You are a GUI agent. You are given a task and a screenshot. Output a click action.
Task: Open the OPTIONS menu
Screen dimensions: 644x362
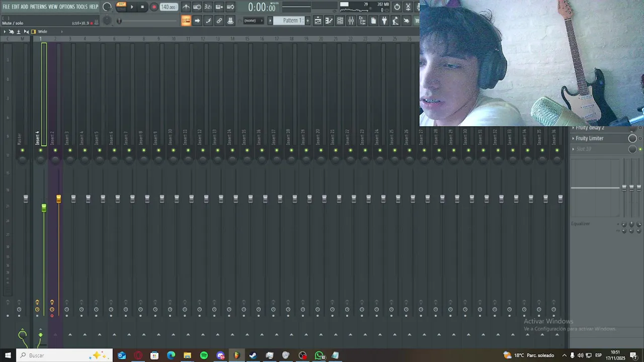(67, 7)
